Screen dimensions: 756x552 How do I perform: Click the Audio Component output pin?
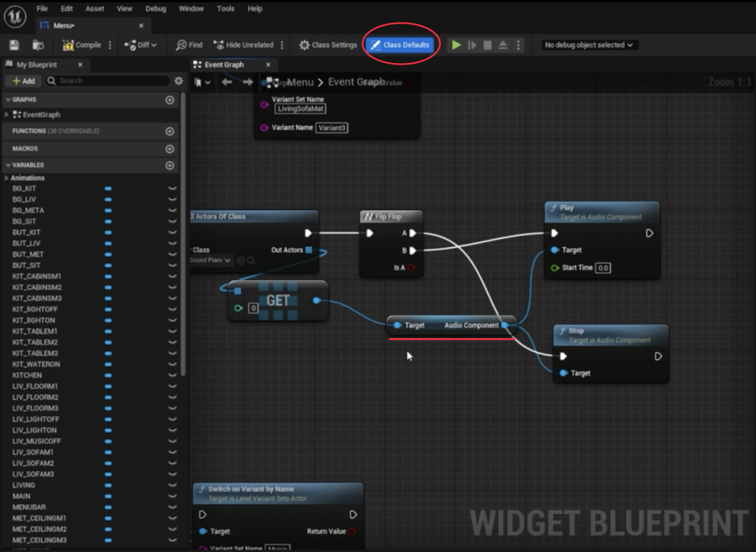tap(505, 325)
